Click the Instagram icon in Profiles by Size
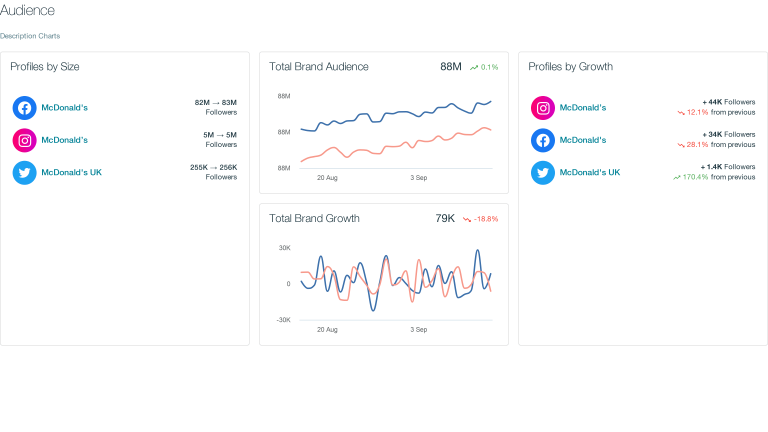The width and height of the screenshot is (768, 432). click(x=25, y=140)
